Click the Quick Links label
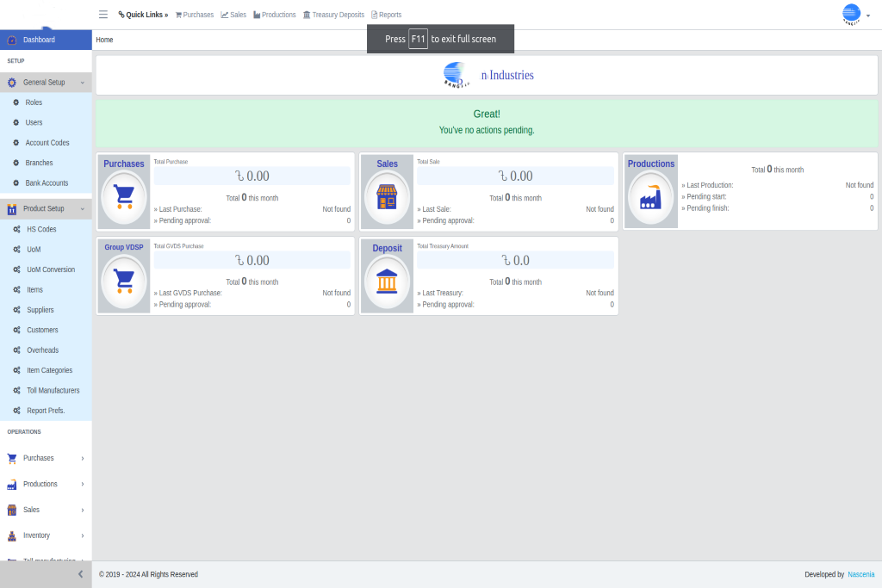Image resolution: width=882 pixels, height=588 pixels. 143,15
